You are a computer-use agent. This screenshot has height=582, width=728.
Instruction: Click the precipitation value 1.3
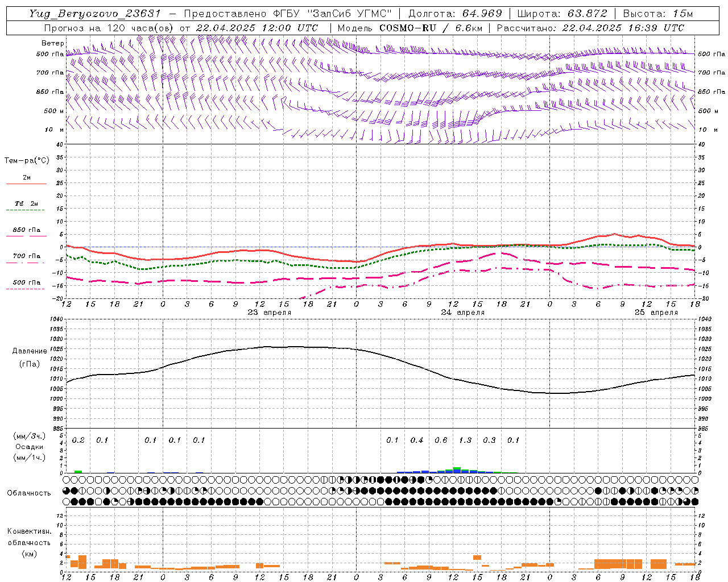(465, 440)
